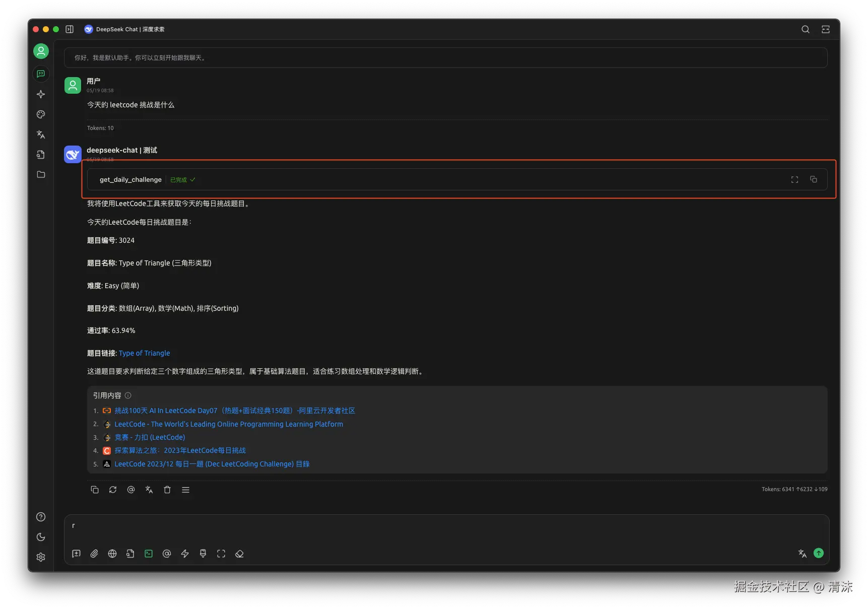Open citation 挑战100天 AI In LeetCode Day07
Image resolution: width=868 pixels, height=609 pixels.
tap(235, 411)
